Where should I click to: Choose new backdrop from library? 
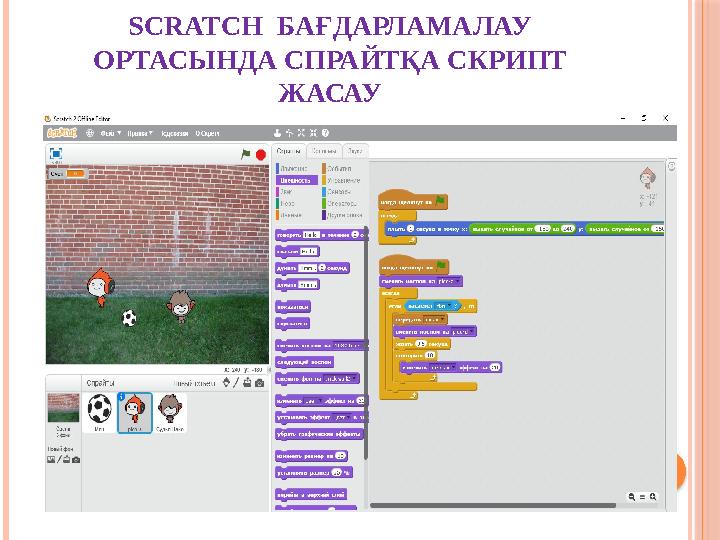coord(51,460)
